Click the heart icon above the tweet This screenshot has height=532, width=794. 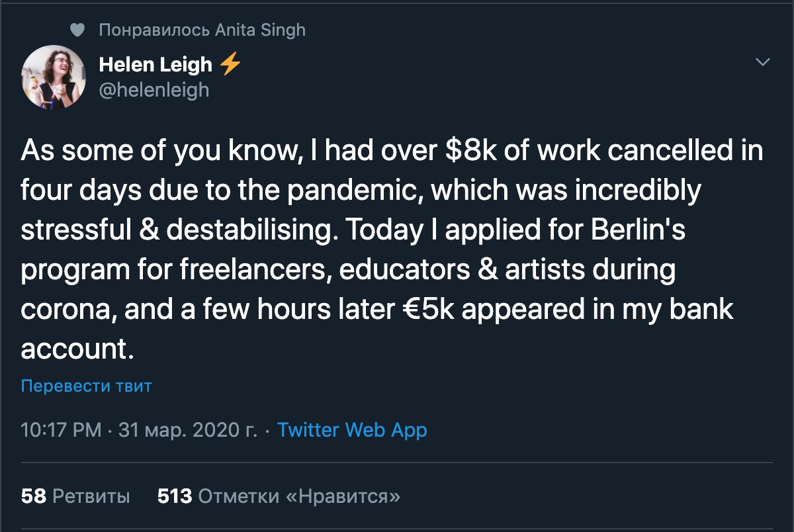[x=78, y=30]
